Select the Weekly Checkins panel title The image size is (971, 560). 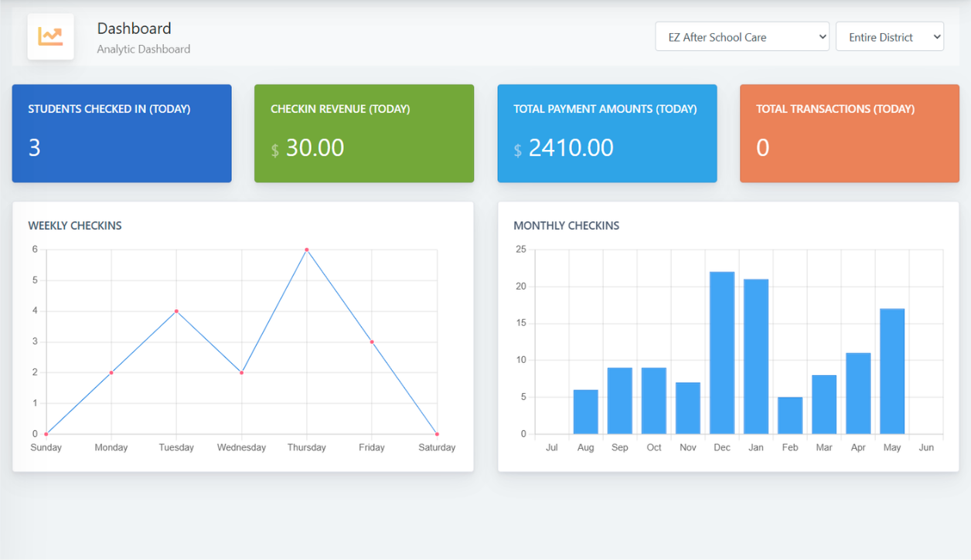[74, 226]
